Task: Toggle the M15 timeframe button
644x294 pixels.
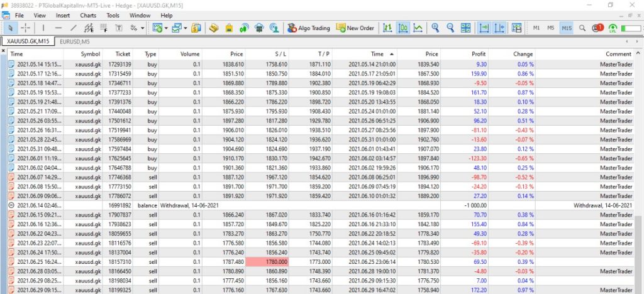Action: (x=566, y=28)
